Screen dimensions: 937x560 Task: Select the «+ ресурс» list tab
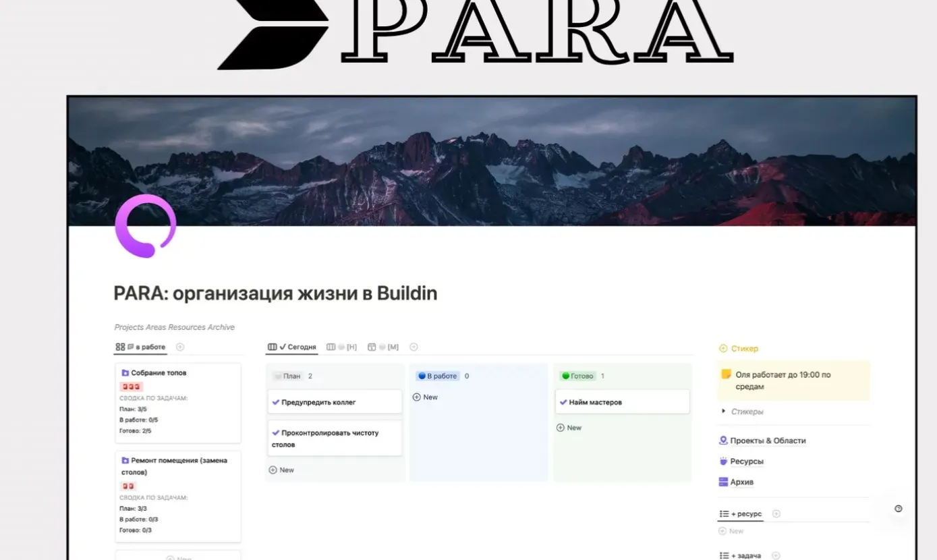[x=741, y=514]
